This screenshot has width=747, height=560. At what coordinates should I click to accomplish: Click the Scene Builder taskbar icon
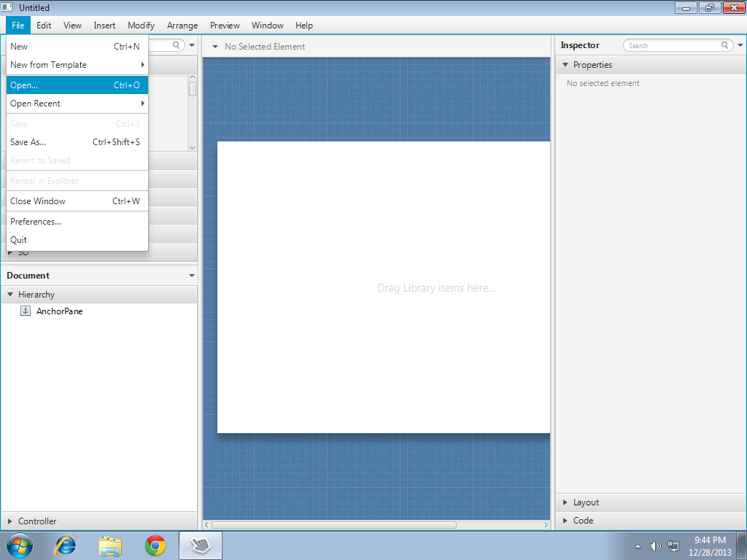click(200, 545)
